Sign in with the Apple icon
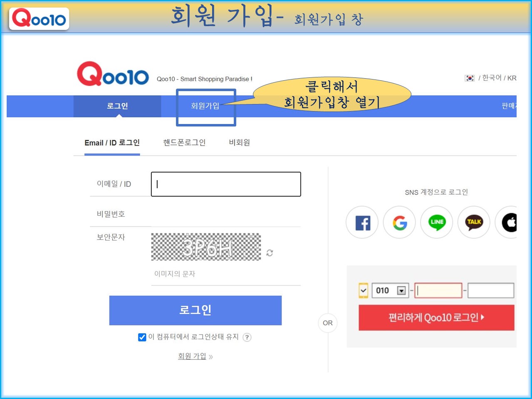532x399 pixels. [507, 223]
